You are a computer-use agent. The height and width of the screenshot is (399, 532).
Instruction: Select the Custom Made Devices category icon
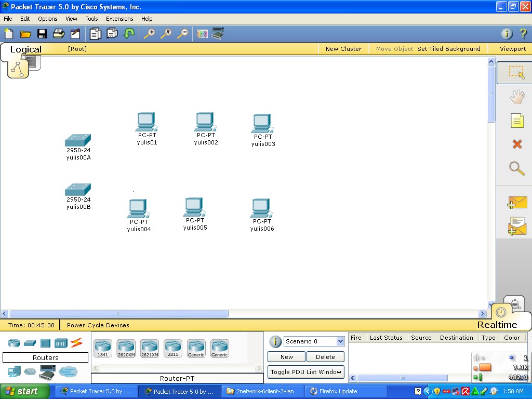[47, 372]
